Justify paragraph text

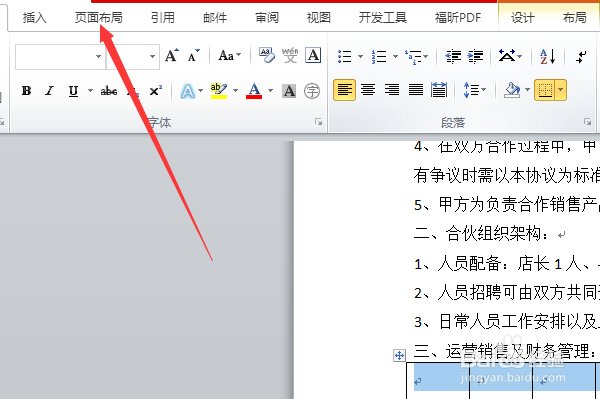(416, 90)
